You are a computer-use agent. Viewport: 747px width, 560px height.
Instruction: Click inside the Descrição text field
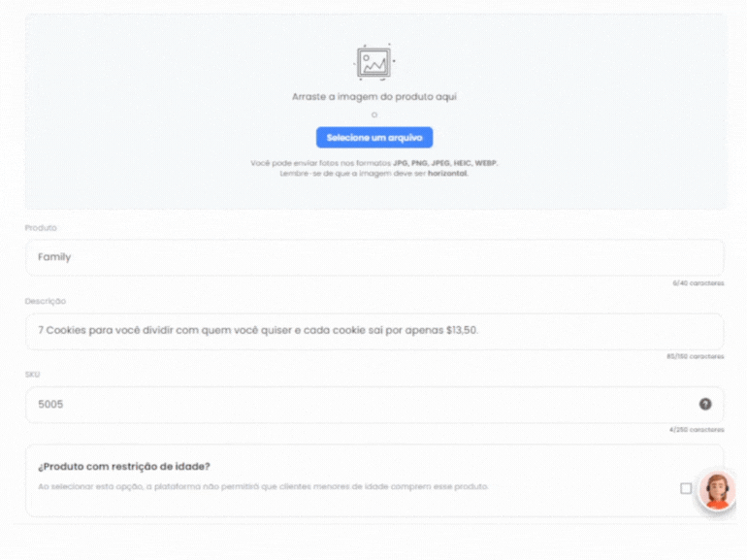pyautogui.click(x=374, y=331)
